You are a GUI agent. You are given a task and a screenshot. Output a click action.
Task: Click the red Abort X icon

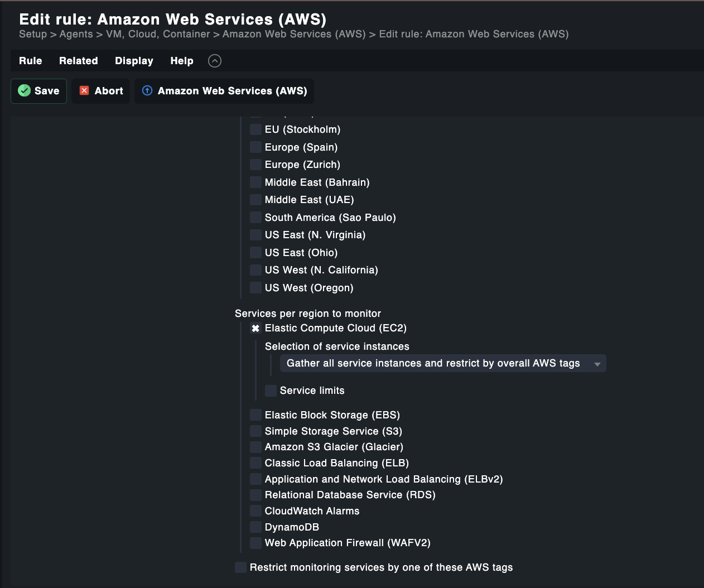point(84,90)
